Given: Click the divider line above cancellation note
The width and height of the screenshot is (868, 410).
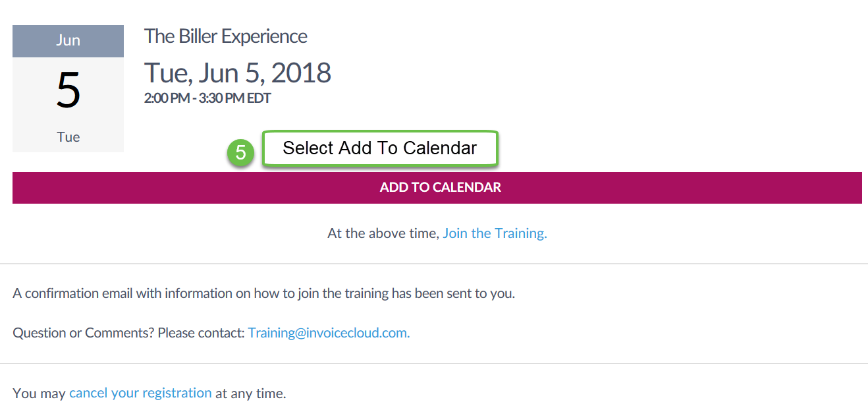Looking at the screenshot, I should pyautogui.click(x=434, y=363).
